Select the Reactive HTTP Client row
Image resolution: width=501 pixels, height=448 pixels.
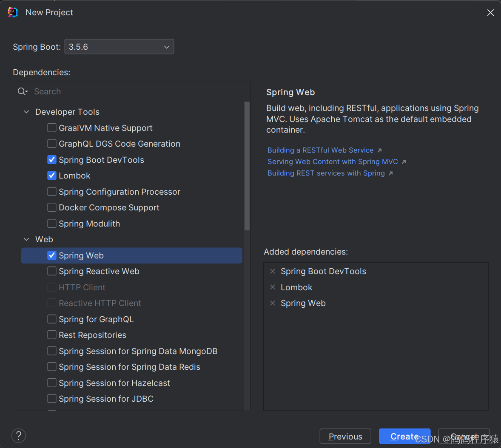pyautogui.click(x=132, y=303)
